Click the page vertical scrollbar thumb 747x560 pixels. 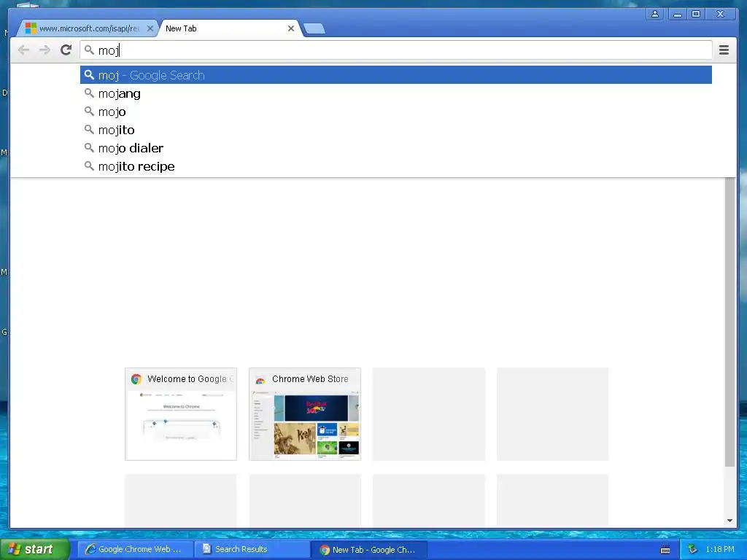click(729, 322)
